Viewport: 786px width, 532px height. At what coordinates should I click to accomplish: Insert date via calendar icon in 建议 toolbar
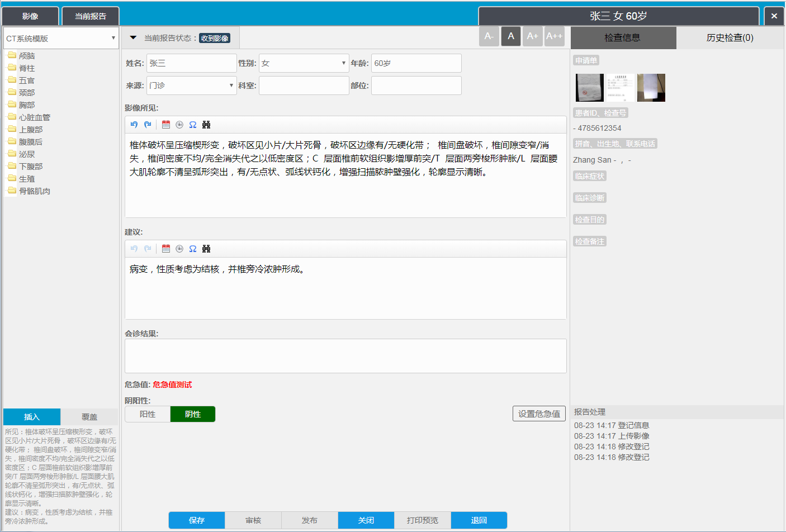[x=166, y=249]
